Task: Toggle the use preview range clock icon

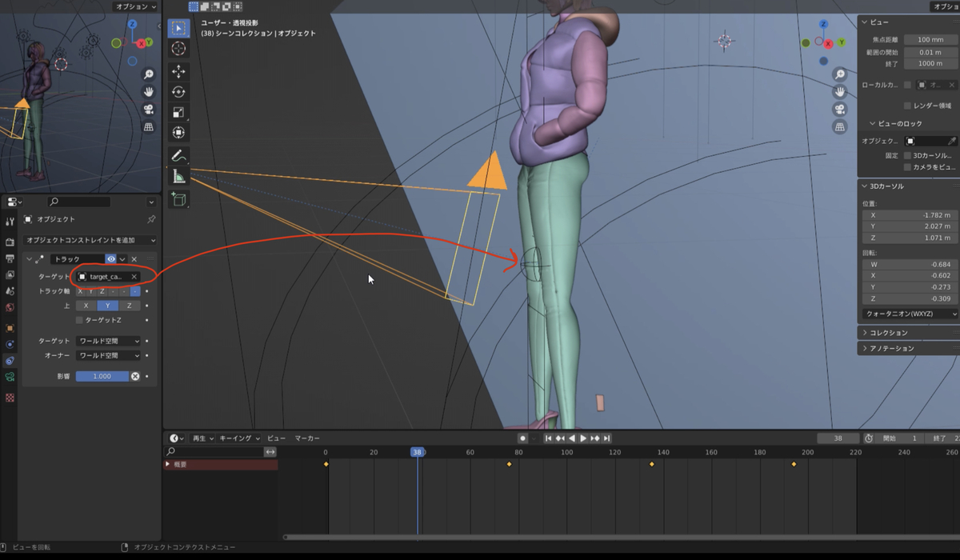Action: pos(869,438)
